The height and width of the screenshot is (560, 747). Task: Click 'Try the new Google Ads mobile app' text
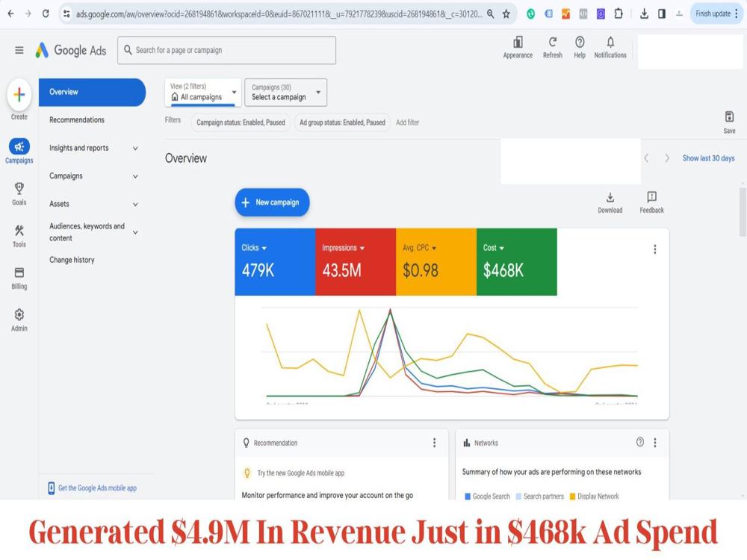300,473
